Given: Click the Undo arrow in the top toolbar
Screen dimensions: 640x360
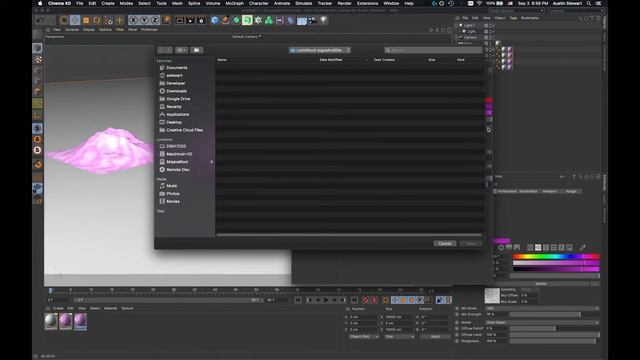Looking at the screenshot, I should 40,20.
